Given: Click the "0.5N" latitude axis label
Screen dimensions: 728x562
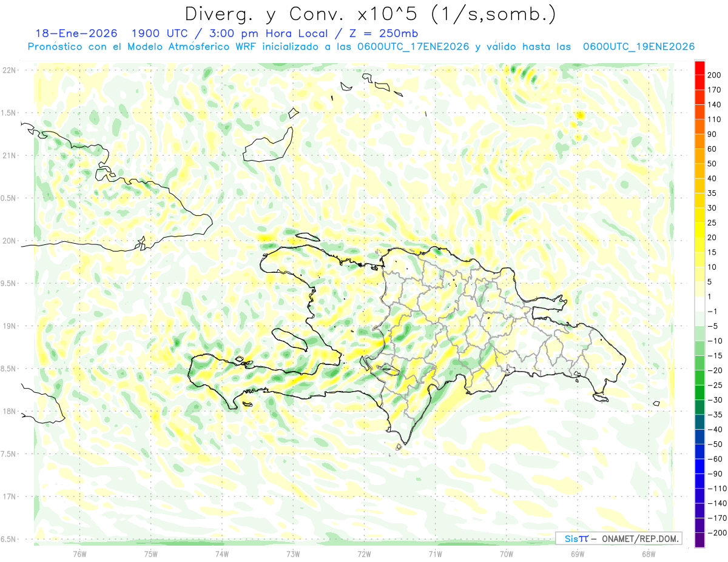Looking at the screenshot, I should (x=8, y=198).
